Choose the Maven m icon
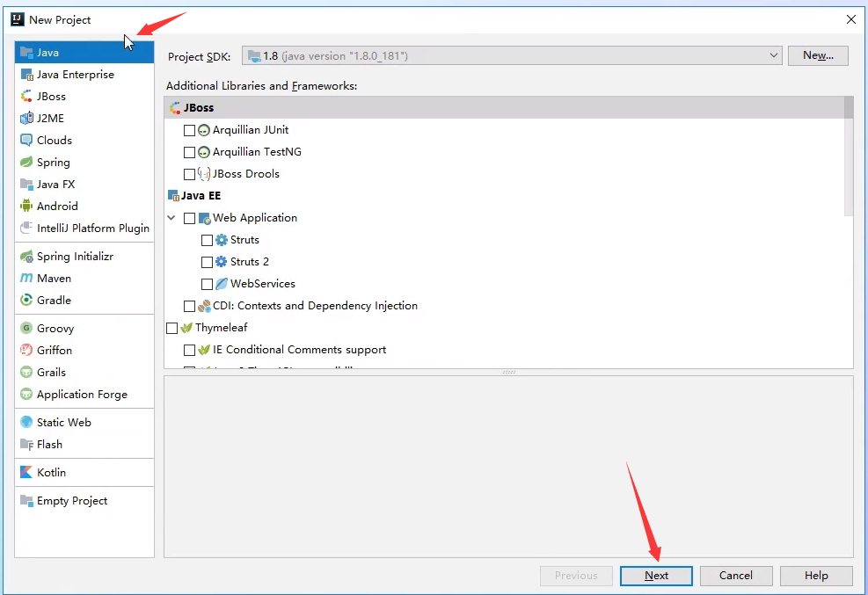This screenshot has height=595, width=868. click(x=26, y=278)
